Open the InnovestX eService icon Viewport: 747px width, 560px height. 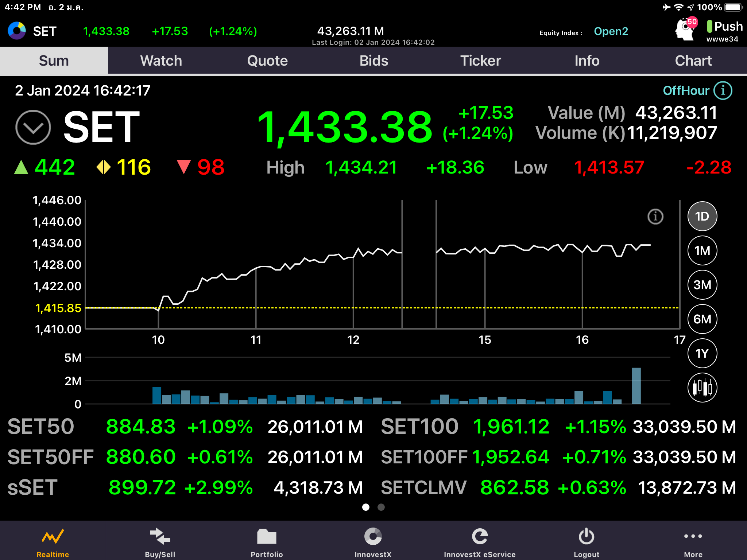coord(479,537)
